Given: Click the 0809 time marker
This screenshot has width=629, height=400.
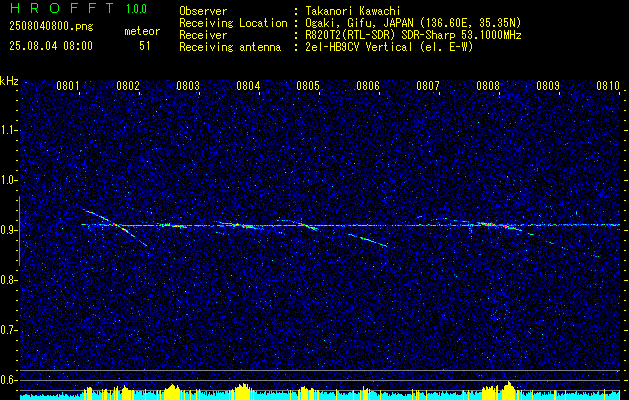Looking at the screenshot, I should pyautogui.click(x=548, y=86).
